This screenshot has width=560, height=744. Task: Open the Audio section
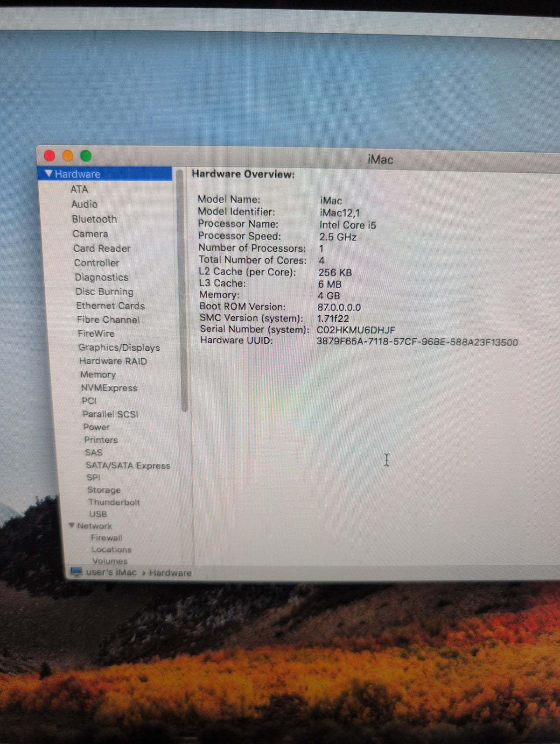pos(84,204)
